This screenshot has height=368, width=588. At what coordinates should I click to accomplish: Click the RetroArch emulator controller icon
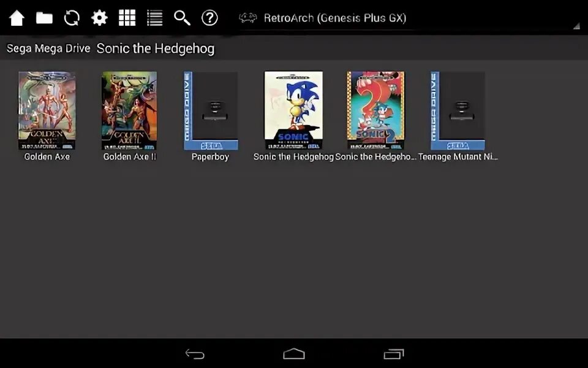pos(248,18)
